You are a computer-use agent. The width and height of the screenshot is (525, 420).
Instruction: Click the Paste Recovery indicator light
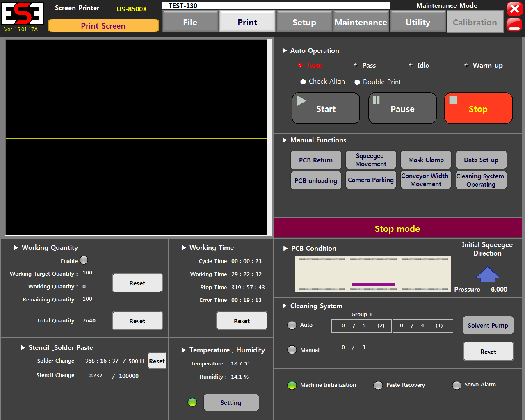378,385
